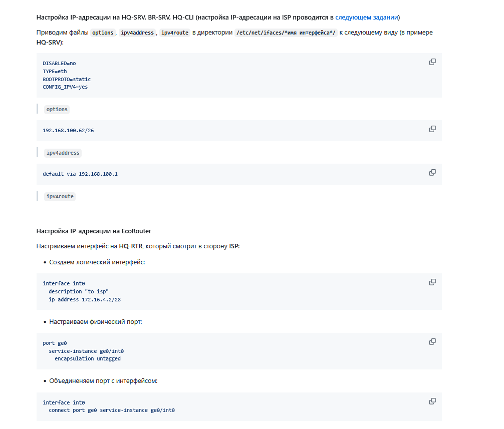The image size is (504, 429).
Task: Click the ip address 172.16.4.2/28 line
Action: (85, 299)
